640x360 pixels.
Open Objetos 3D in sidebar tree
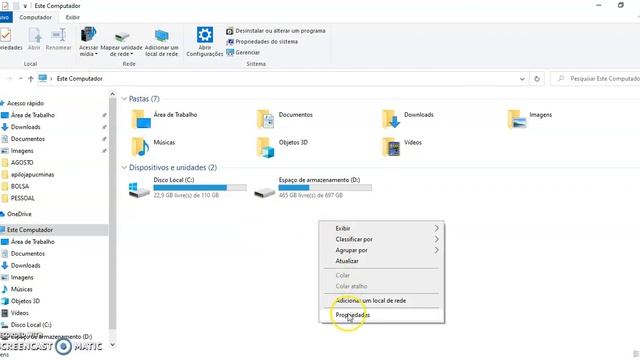click(25, 301)
